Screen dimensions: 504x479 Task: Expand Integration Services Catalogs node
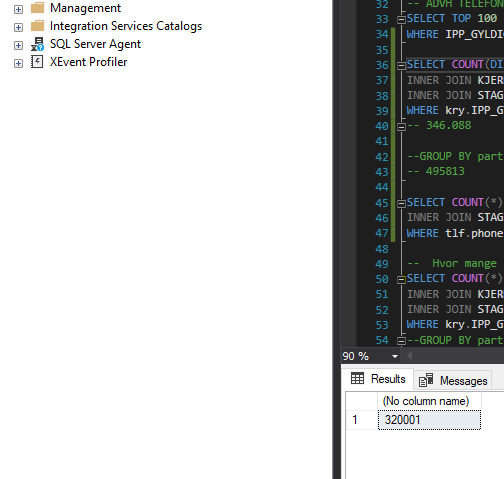pos(18,27)
